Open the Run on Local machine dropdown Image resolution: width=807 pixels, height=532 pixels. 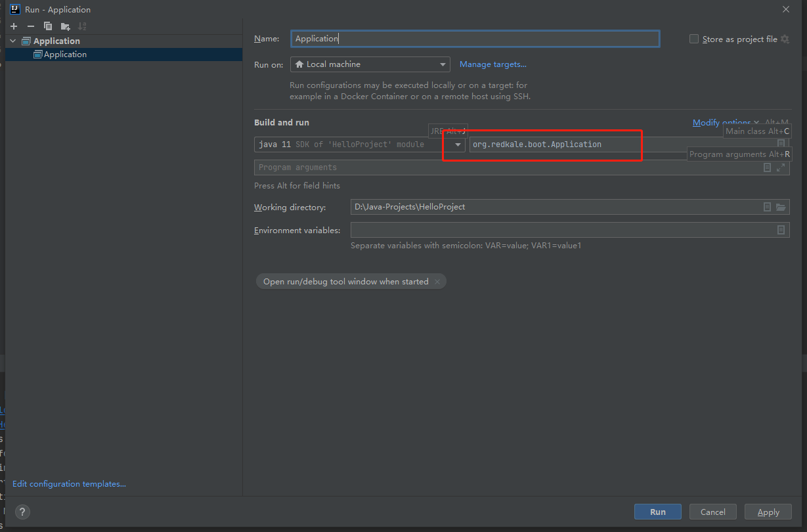tap(370, 64)
